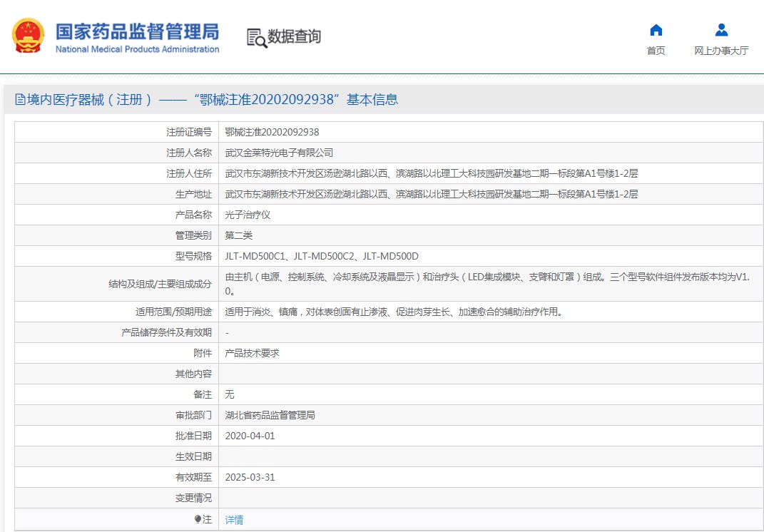The height and width of the screenshot is (532, 764).
Task: Click National Medical Products Administration text
Action: (137, 49)
